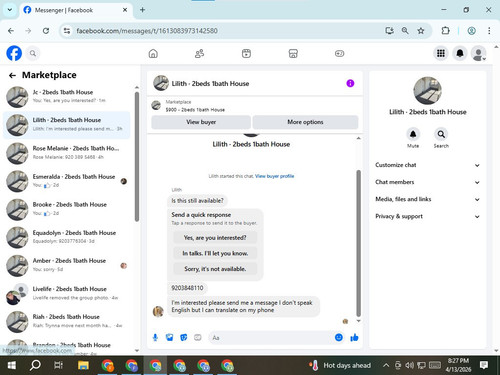
Task: Open the Hot days ahead weather widget
Action: [340, 365]
